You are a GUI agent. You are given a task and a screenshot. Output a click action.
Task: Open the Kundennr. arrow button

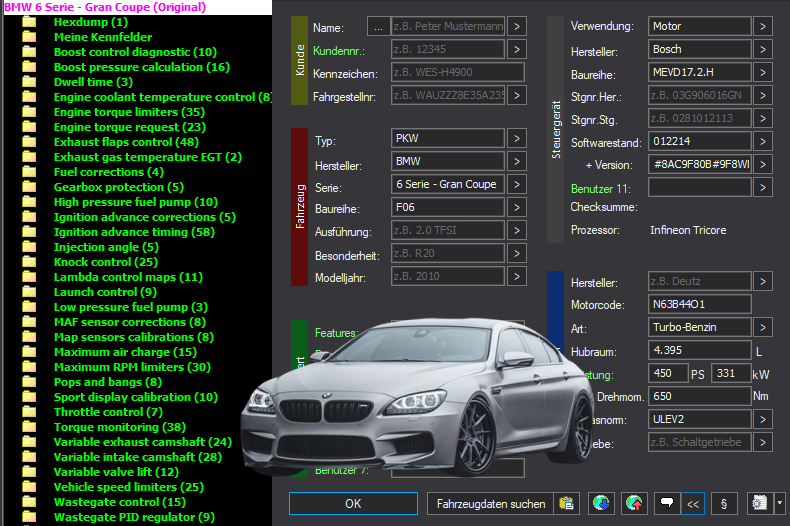517,49
